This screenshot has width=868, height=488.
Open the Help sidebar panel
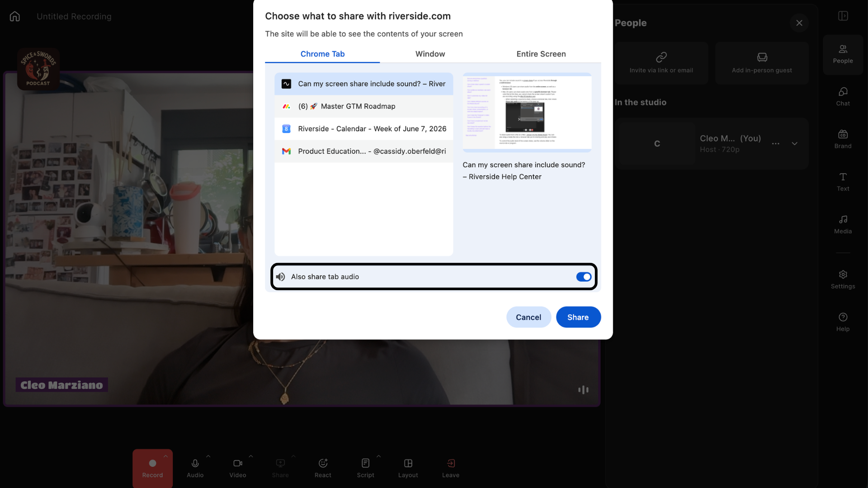[x=843, y=322]
